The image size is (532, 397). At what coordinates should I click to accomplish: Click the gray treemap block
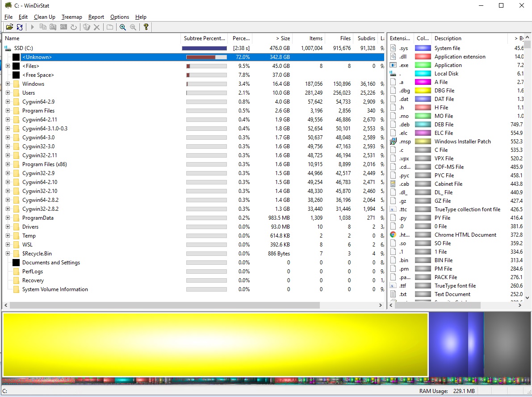(x=507, y=344)
